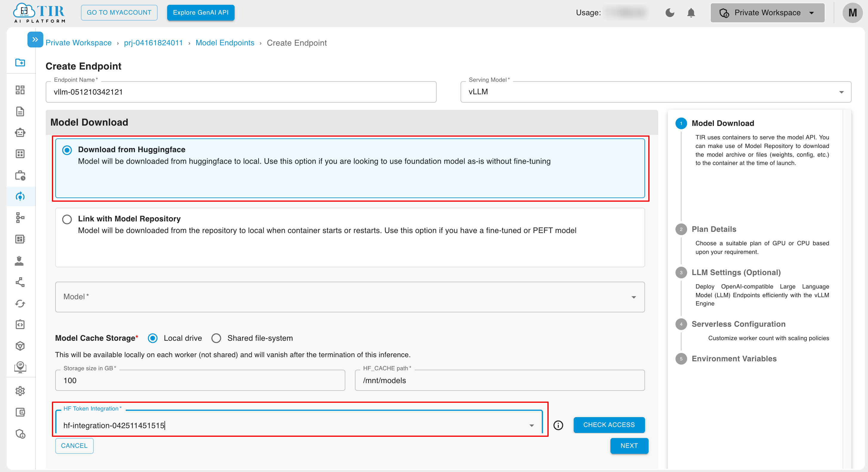Screen dimensions: 868x472
Task: Click the new project folder-plus icon
Action: coord(20,62)
